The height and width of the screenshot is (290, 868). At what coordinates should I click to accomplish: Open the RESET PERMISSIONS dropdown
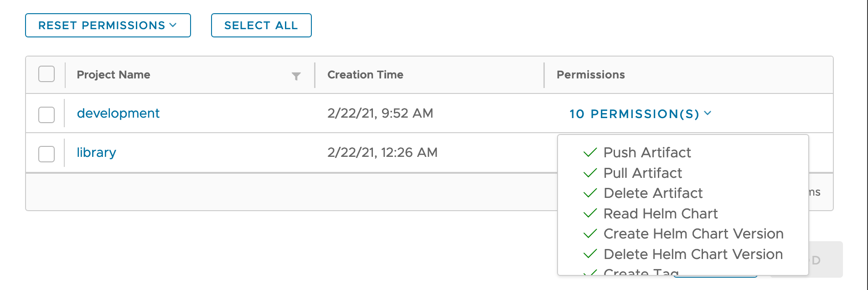[108, 26]
